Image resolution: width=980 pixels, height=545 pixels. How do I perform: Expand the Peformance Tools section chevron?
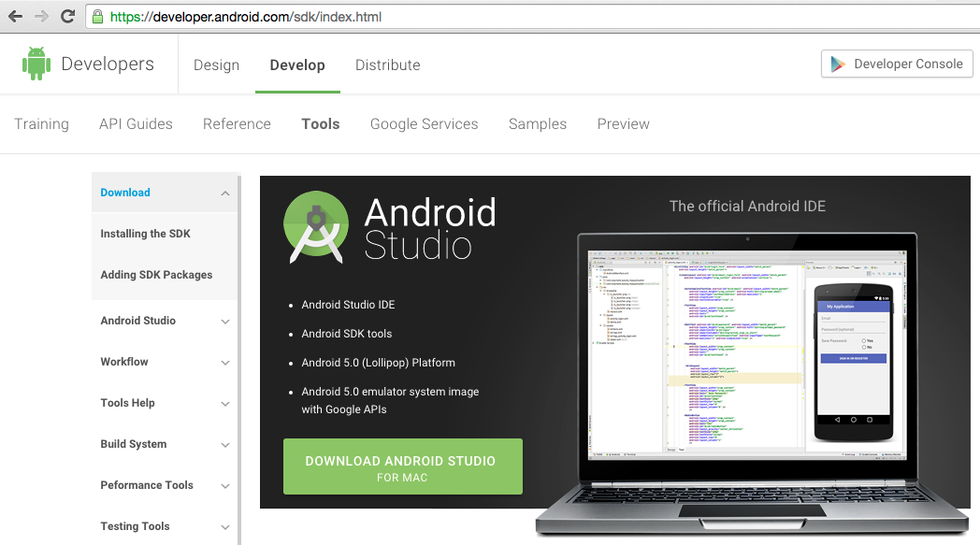point(225,486)
